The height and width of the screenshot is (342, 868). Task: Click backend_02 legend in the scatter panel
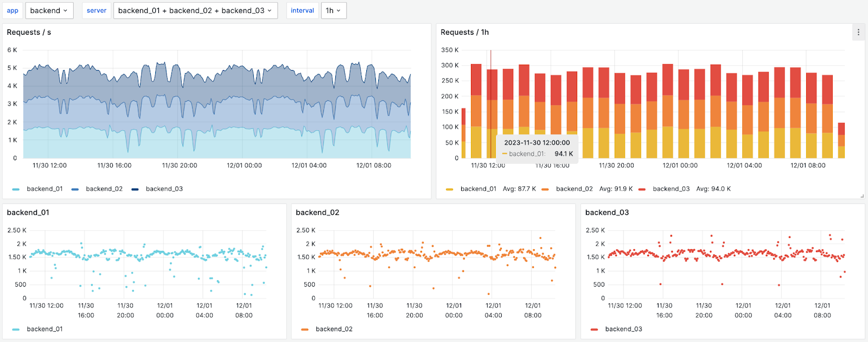(334, 329)
